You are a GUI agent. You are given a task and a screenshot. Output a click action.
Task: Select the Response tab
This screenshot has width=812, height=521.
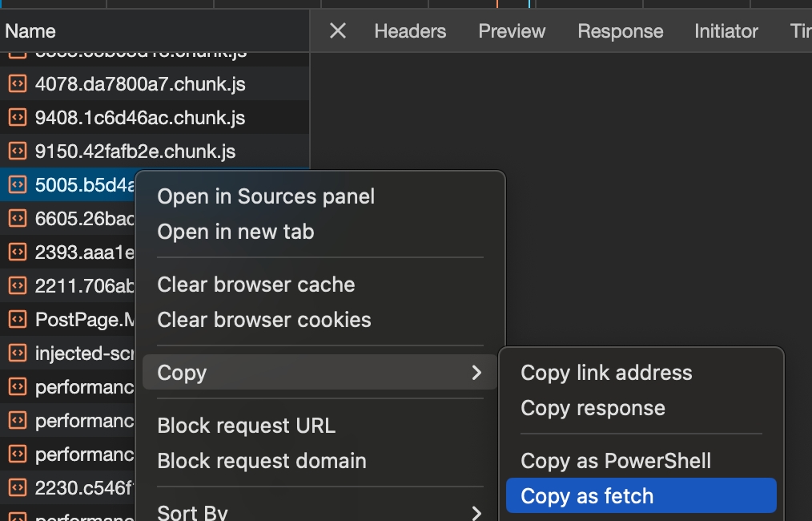(x=620, y=31)
